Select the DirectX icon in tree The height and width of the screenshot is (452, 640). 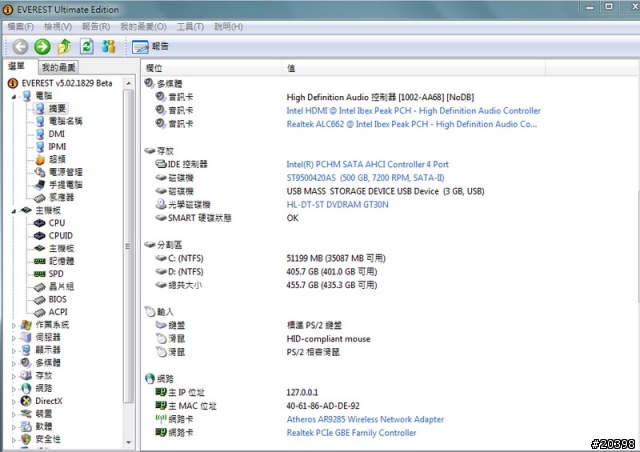[26, 401]
